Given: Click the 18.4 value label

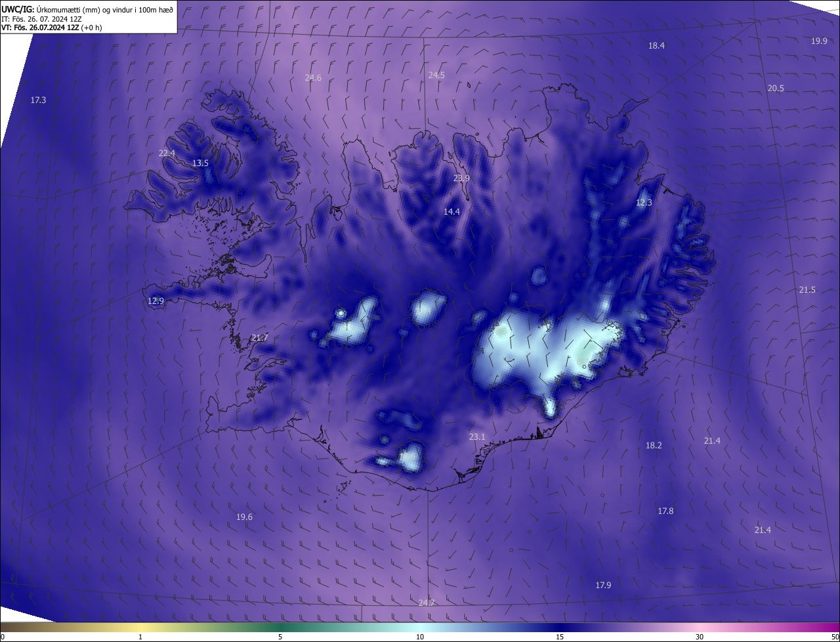Looking at the screenshot, I should tap(656, 46).
